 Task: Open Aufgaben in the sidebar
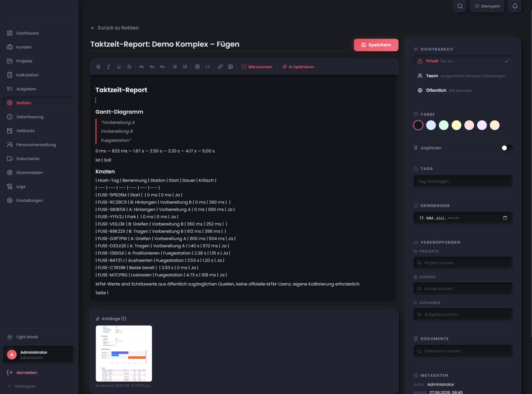(x=39, y=89)
